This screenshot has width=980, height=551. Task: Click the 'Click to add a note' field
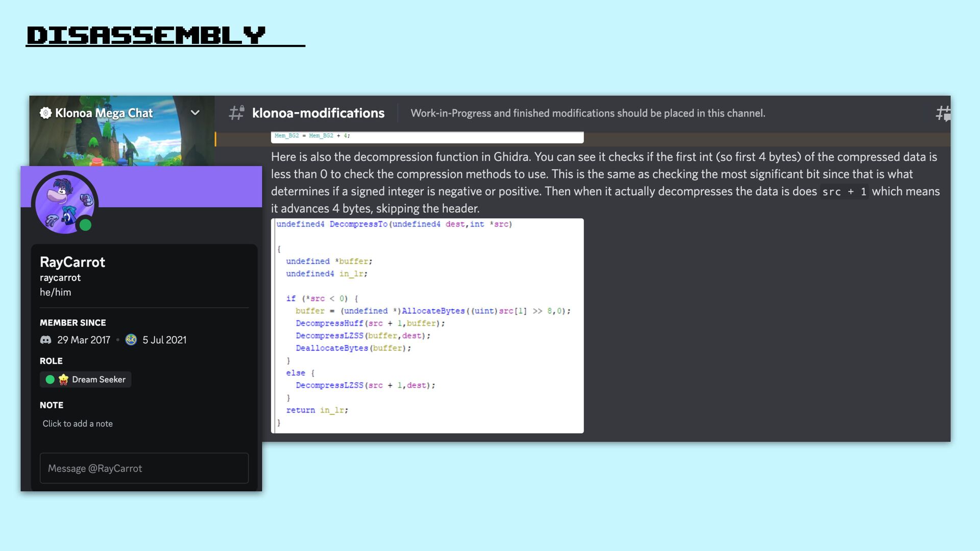pyautogui.click(x=78, y=423)
